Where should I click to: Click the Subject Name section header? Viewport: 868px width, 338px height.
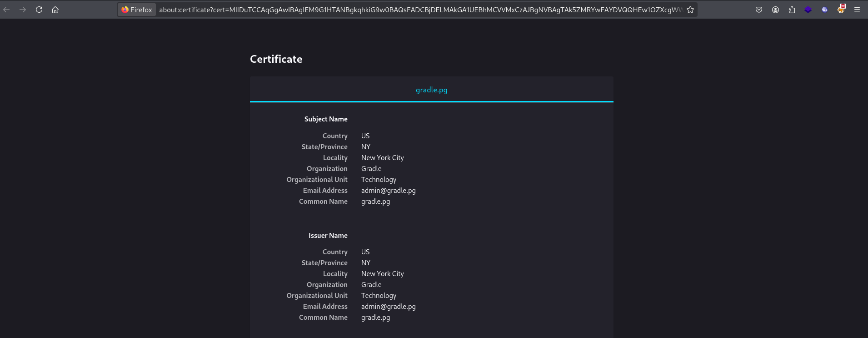(x=326, y=119)
